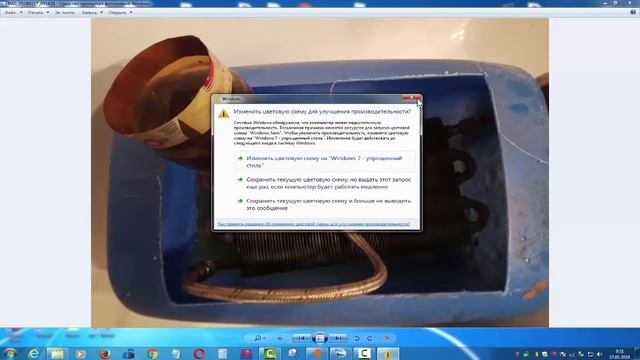The height and width of the screenshot is (360, 640).
Task: Choose 'Изменить цветовую схему на Windows 7' option
Action: (x=325, y=162)
